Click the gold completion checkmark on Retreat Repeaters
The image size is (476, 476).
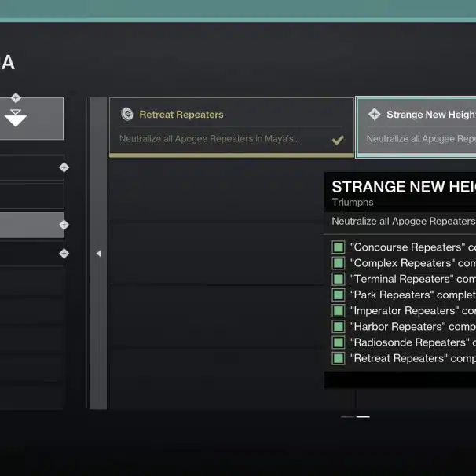(x=338, y=140)
